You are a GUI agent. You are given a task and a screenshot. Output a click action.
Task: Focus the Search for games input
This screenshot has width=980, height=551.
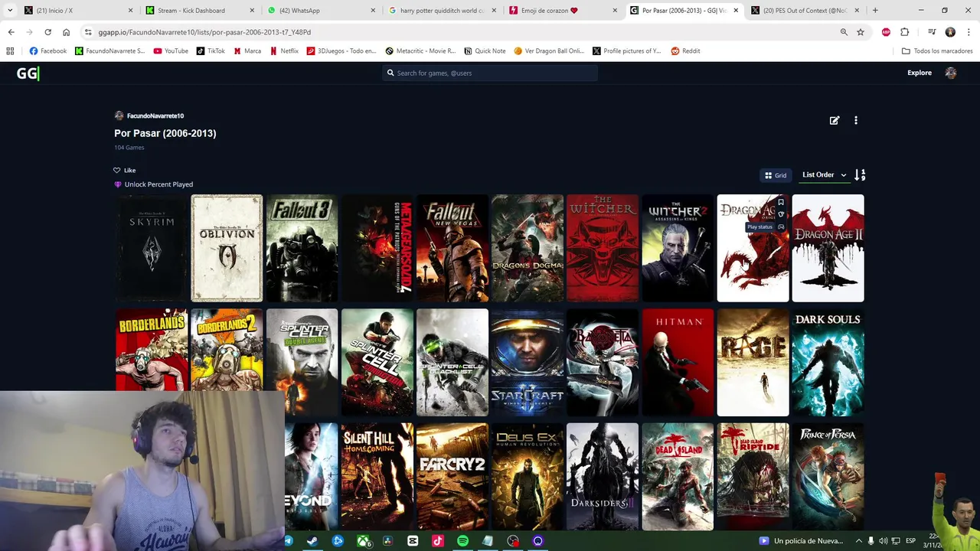coord(490,73)
